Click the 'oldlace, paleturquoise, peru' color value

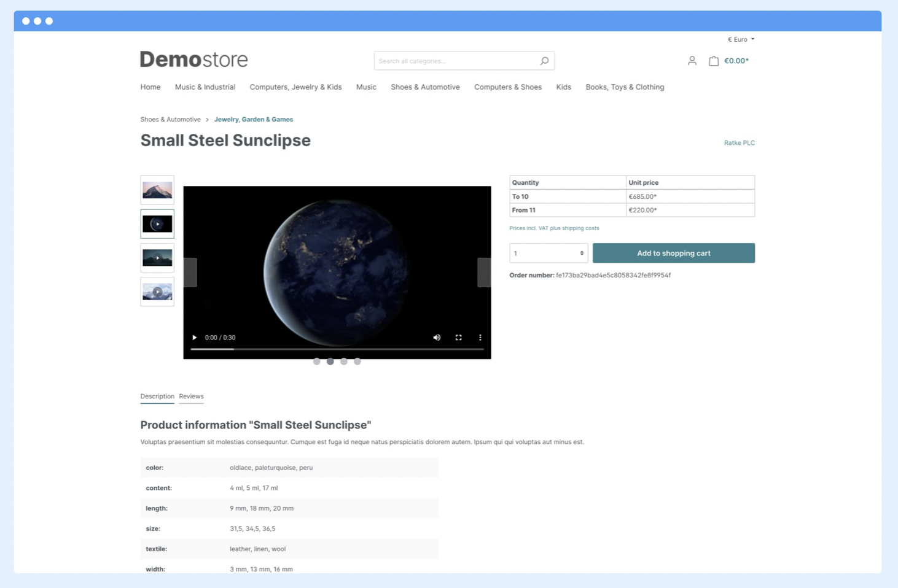(x=271, y=468)
